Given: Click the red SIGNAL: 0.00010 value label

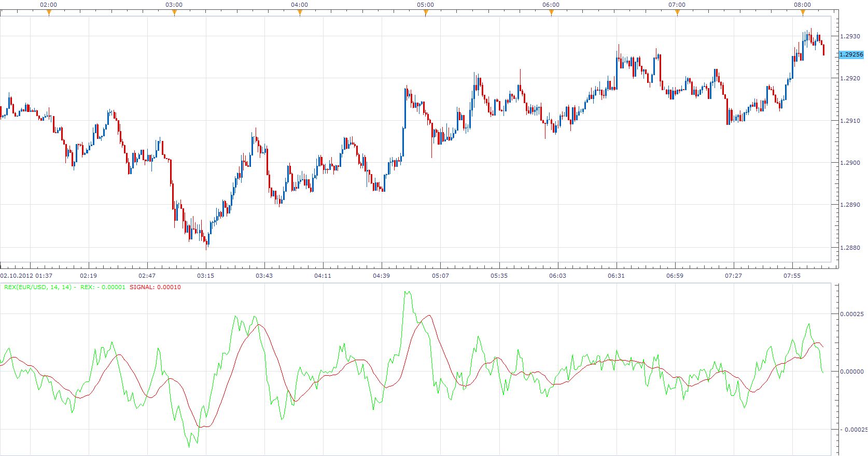Looking at the screenshot, I should [155, 287].
